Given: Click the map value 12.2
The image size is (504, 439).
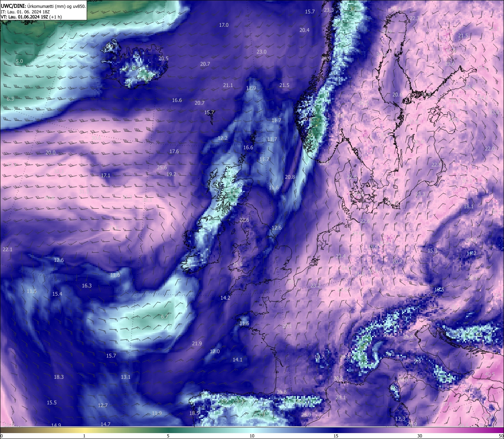Looking at the screenshot, I should 222,138.
